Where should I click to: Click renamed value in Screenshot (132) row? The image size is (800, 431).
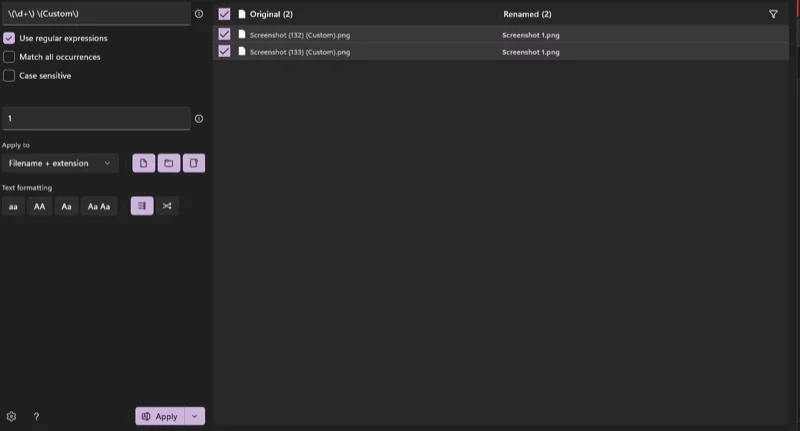point(531,35)
